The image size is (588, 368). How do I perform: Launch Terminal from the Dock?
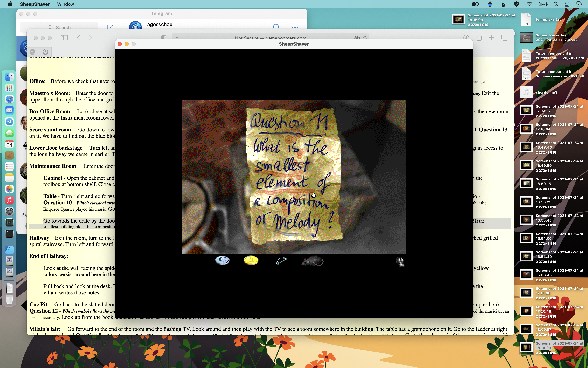coord(9,234)
